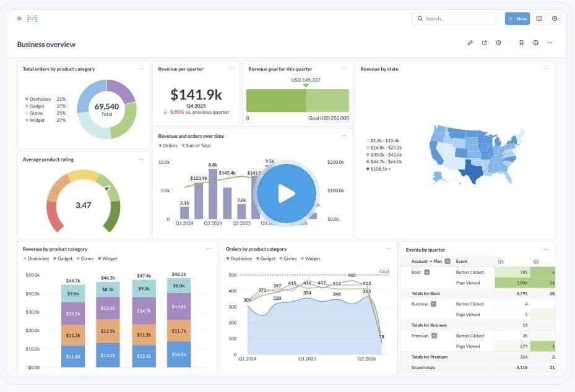Viewport: 575px width, 392px height.
Task: Open Revenue goal card ellipsis menu
Action: coord(344,69)
